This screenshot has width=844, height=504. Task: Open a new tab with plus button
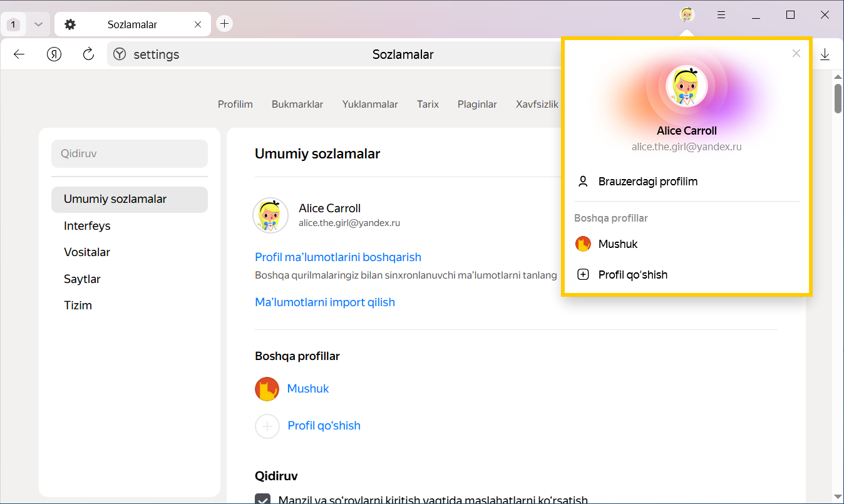coord(224,24)
